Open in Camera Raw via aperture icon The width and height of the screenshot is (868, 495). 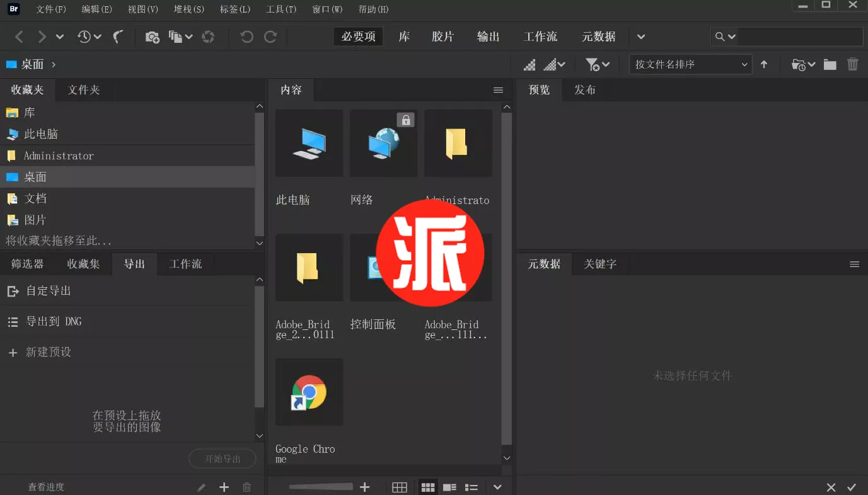coord(208,37)
